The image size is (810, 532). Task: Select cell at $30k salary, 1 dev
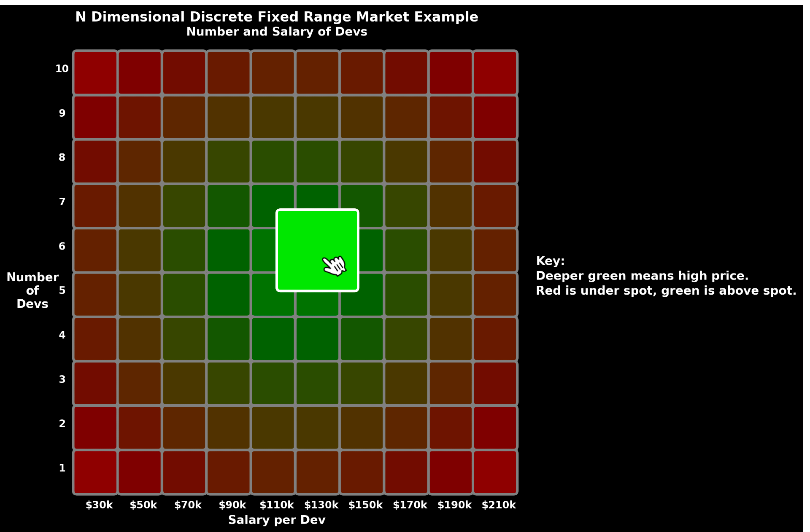coord(95,472)
